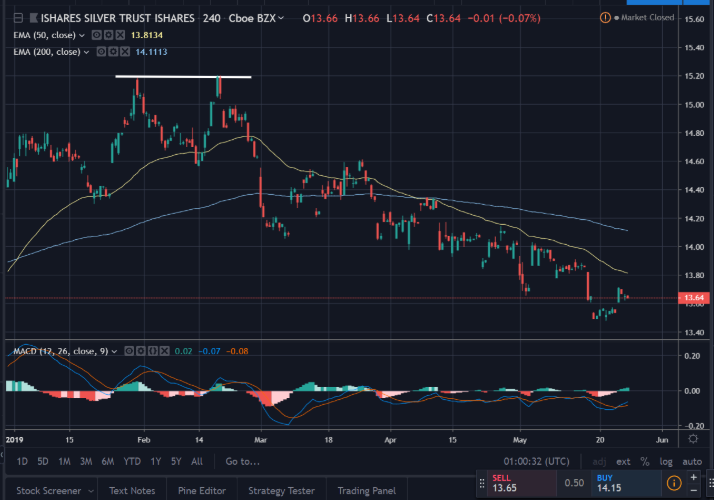Open MACD settings gear

click(x=141, y=351)
